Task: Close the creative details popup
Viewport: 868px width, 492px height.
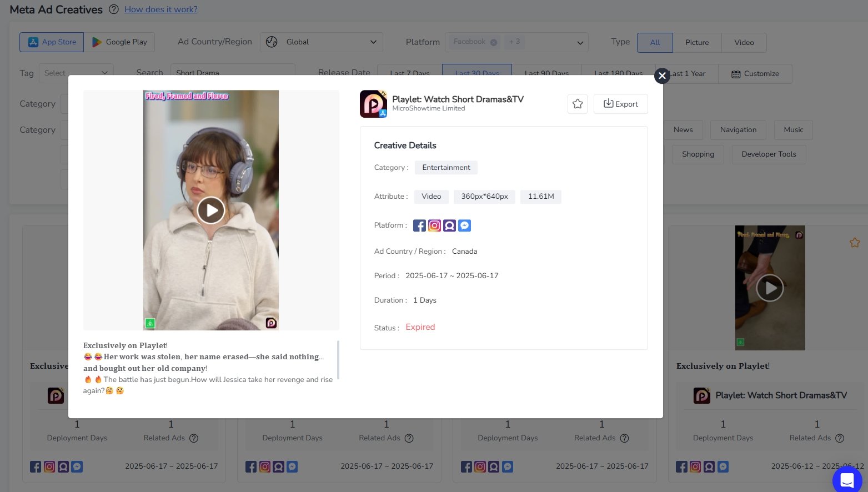Action: pos(661,76)
